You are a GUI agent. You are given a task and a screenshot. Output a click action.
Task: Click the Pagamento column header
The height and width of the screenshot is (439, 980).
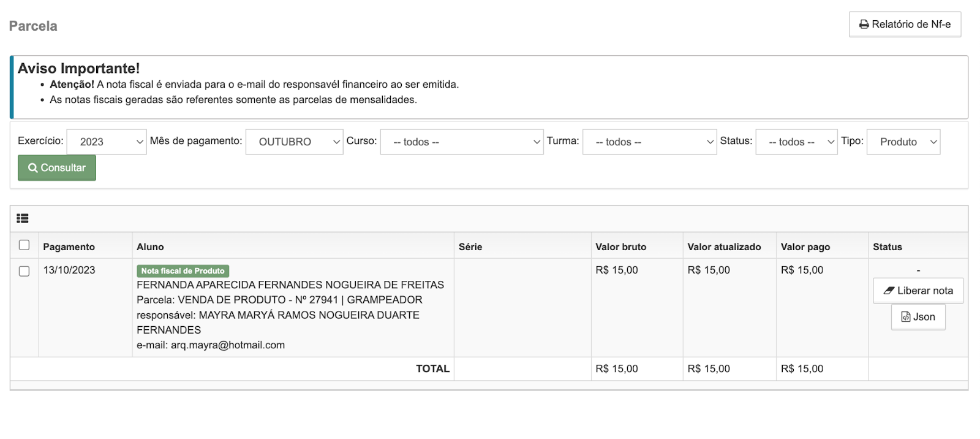[x=69, y=246]
